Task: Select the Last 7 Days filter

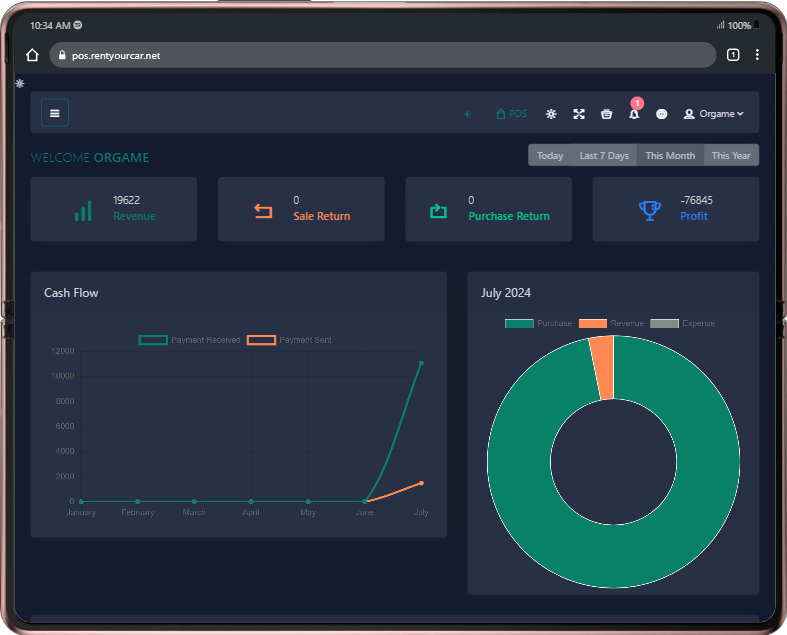Action: point(604,155)
